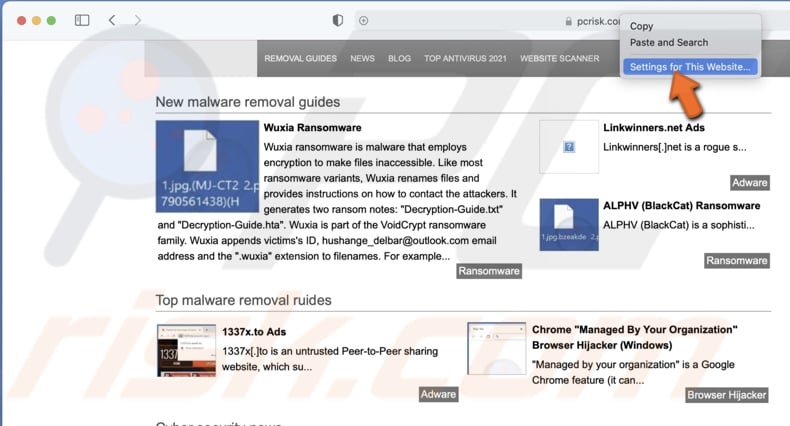Click Adware tag under Linkwinners article
The width and height of the screenshot is (790, 426).
(x=750, y=183)
